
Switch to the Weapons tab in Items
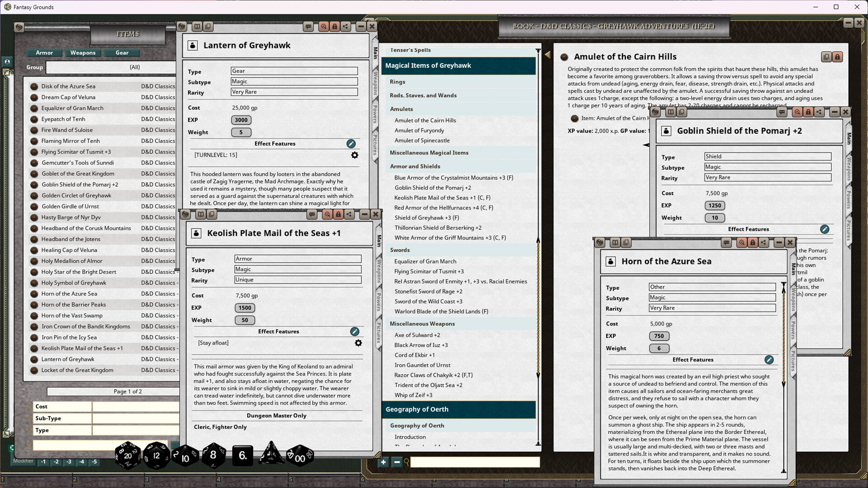(x=83, y=53)
